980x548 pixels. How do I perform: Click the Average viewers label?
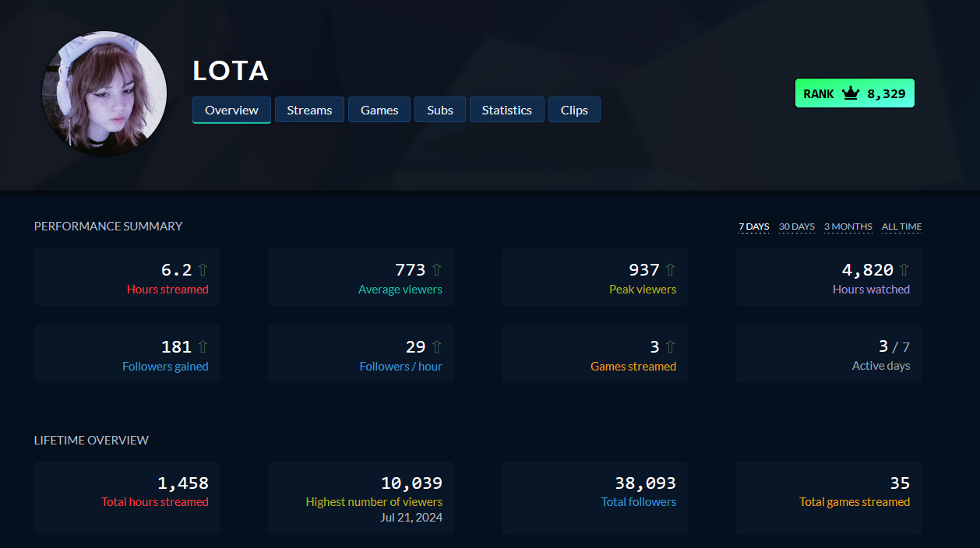[x=400, y=289]
